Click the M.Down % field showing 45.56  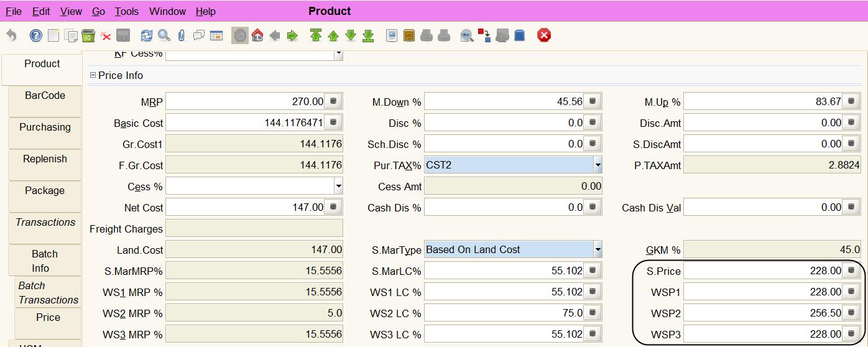[504, 101]
